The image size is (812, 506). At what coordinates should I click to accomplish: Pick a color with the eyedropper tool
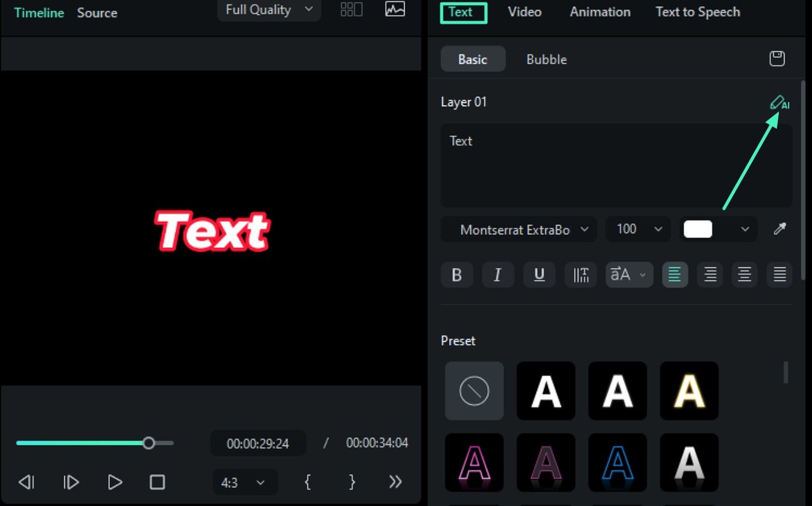[x=780, y=229]
